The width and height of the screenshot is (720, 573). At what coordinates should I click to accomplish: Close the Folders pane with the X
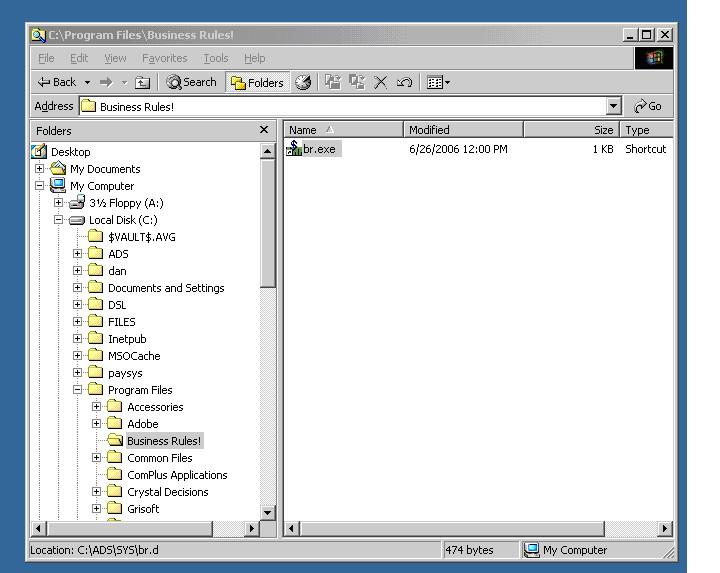264,130
